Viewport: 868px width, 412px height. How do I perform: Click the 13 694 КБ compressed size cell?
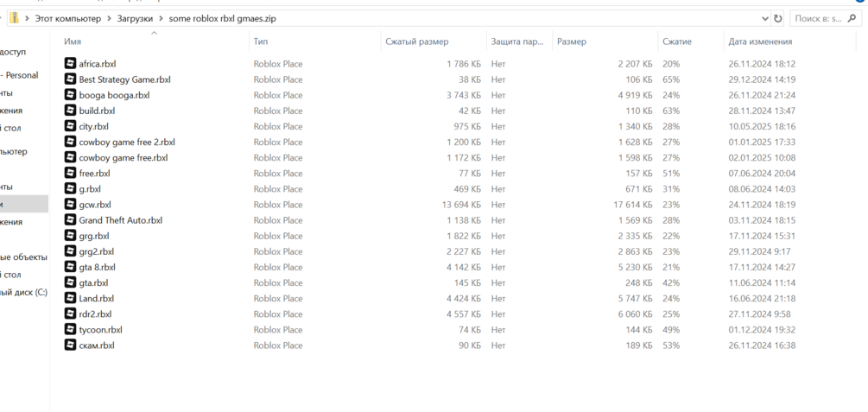[461, 205]
